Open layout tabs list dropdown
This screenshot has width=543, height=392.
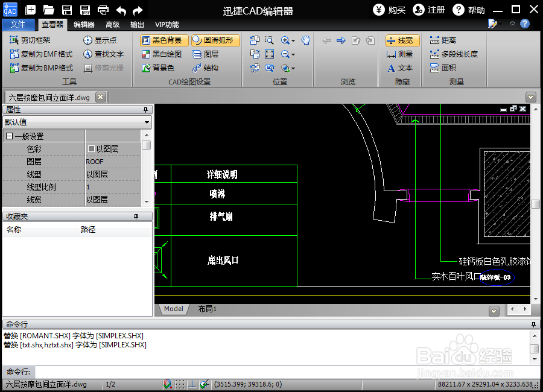click(494, 311)
